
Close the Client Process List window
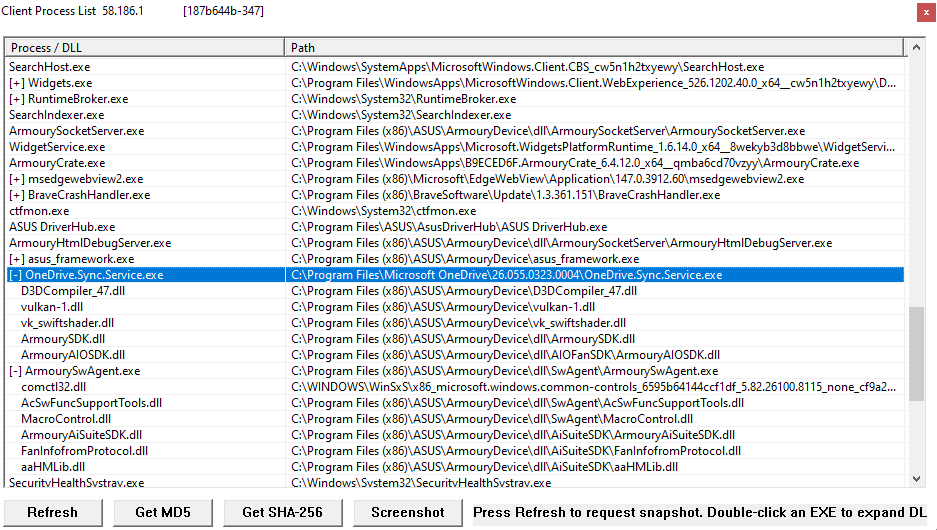(926, 12)
